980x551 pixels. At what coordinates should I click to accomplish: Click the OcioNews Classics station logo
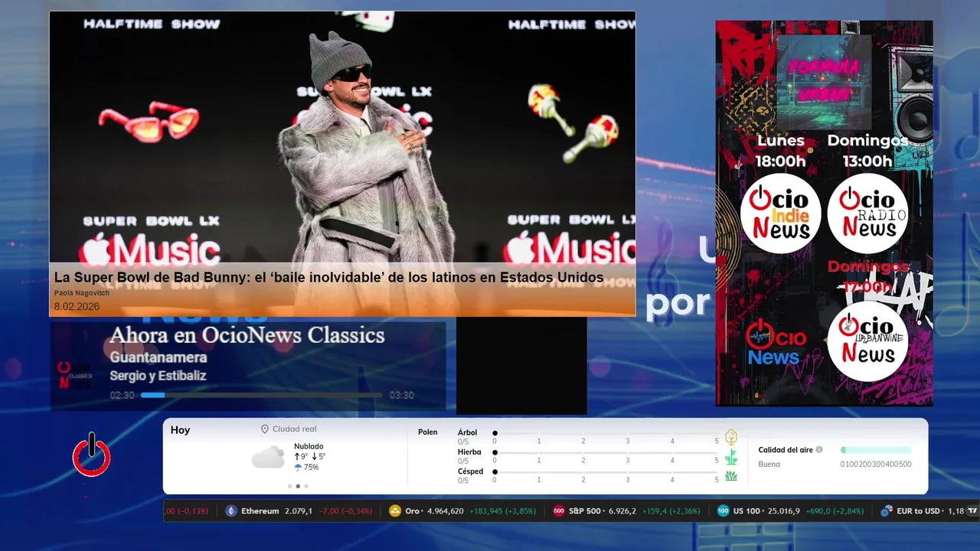[75, 374]
